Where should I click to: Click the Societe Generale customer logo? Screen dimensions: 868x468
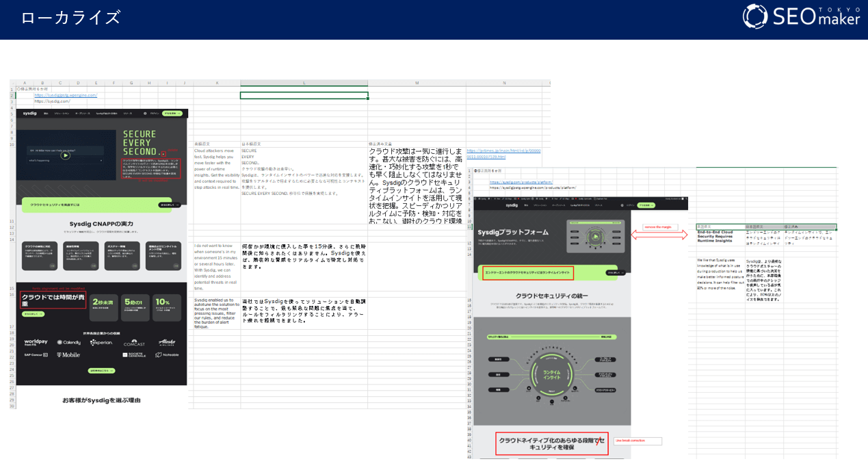tap(134, 354)
